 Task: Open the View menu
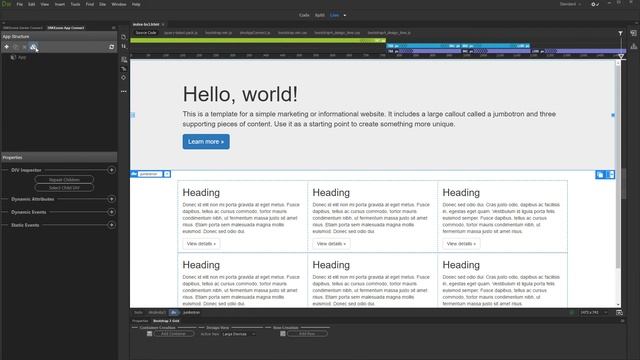tap(44, 4)
